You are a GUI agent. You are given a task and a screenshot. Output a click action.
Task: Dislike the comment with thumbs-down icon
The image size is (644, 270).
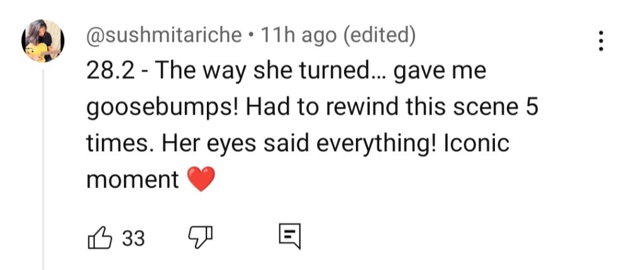point(201,237)
